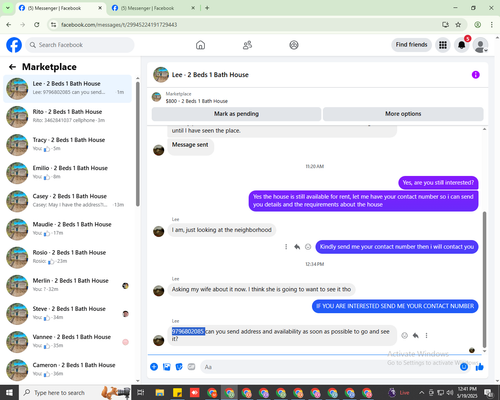
Task: Open Rito's 2 Beds 1 Bath conversation
Action: [x=67, y=117]
